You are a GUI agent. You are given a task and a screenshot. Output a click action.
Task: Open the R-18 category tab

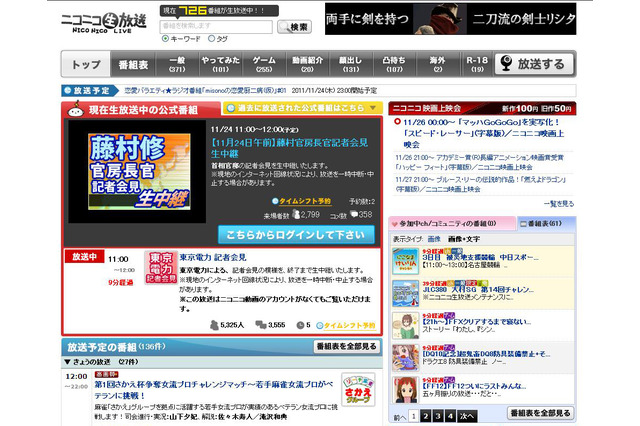[477, 64]
